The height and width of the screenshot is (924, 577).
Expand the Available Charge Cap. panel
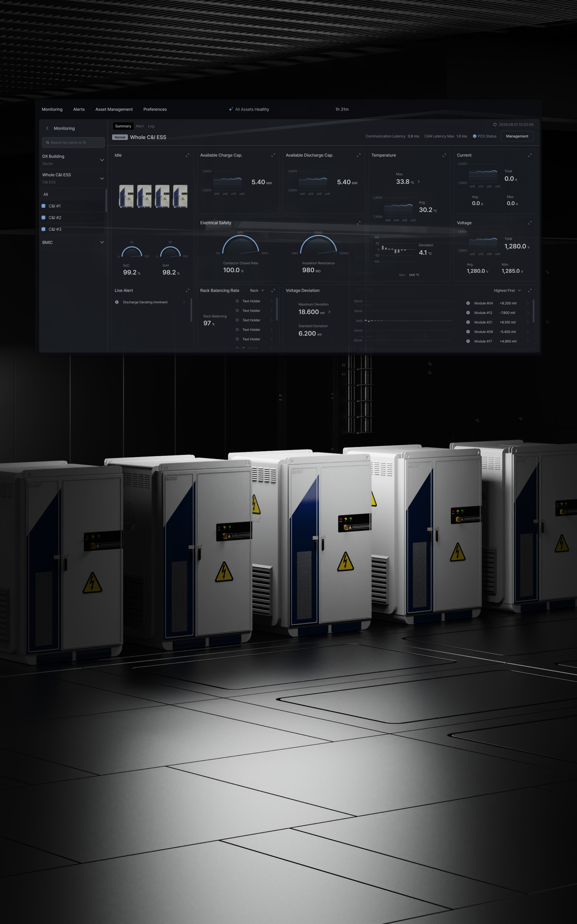point(273,155)
